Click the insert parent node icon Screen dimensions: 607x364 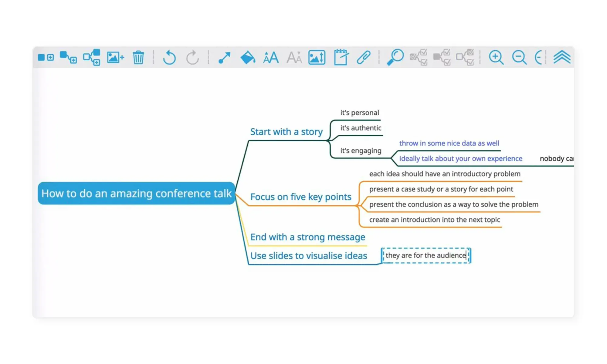pos(92,57)
